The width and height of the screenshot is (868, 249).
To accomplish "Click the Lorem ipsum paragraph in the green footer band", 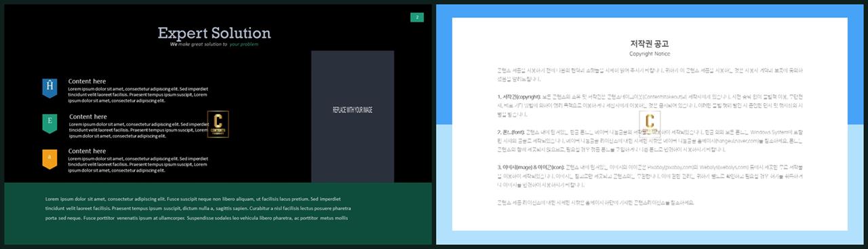I will 198,208.
